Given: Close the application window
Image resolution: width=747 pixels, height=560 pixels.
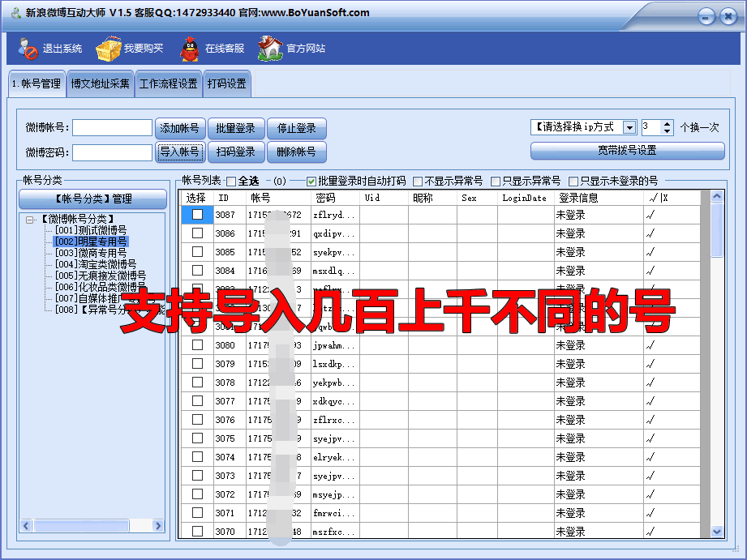Looking at the screenshot, I should coord(728,17).
